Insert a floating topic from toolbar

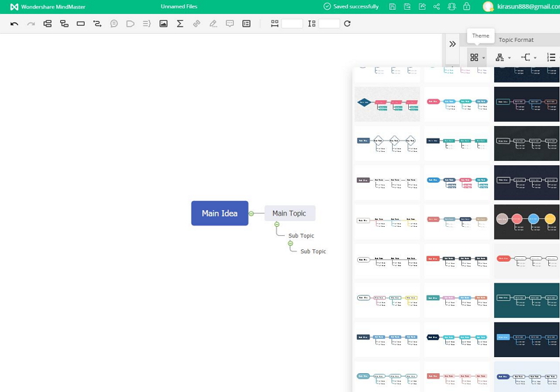click(x=80, y=24)
